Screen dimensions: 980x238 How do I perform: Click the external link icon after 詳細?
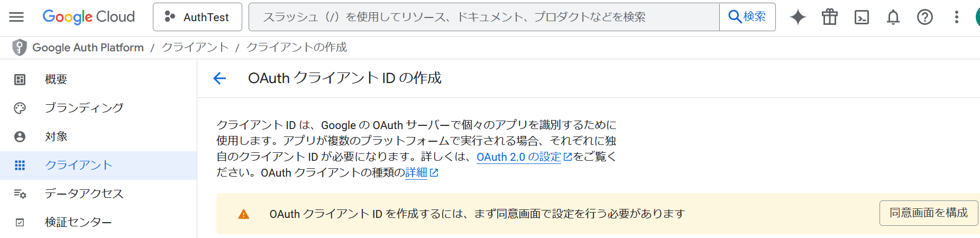coord(434,173)
